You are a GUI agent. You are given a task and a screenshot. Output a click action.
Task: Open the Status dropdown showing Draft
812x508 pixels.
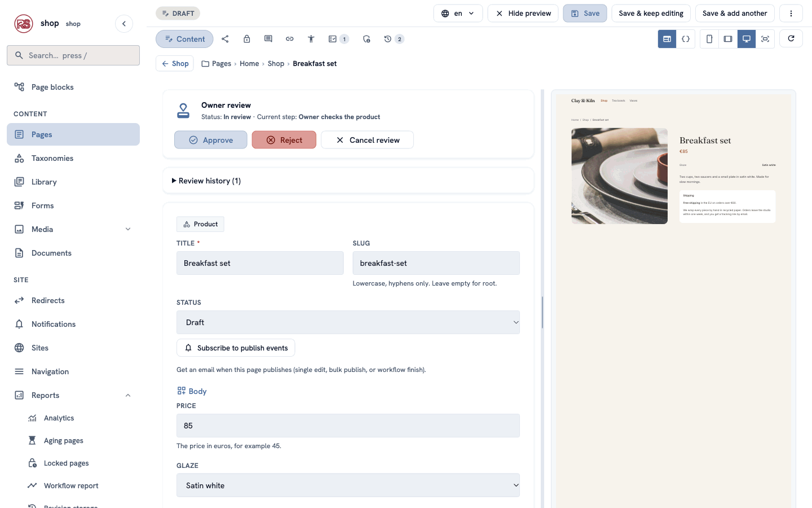point(348,322)
